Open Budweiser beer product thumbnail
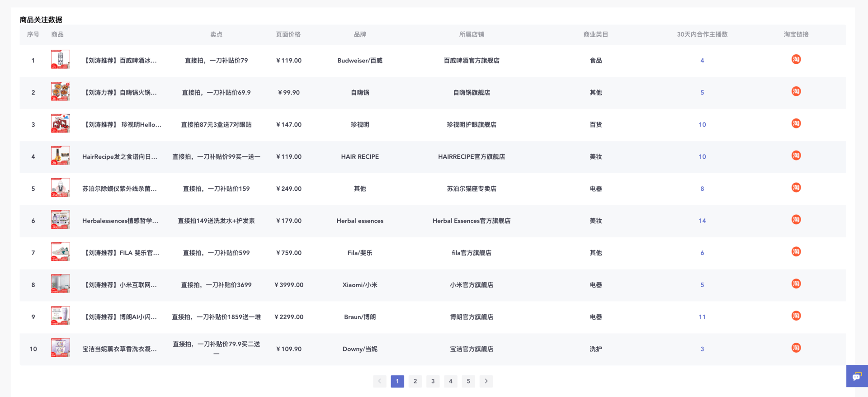Image resolution: width=868 pixels, height=397 pixels. (x=61, y=59)
